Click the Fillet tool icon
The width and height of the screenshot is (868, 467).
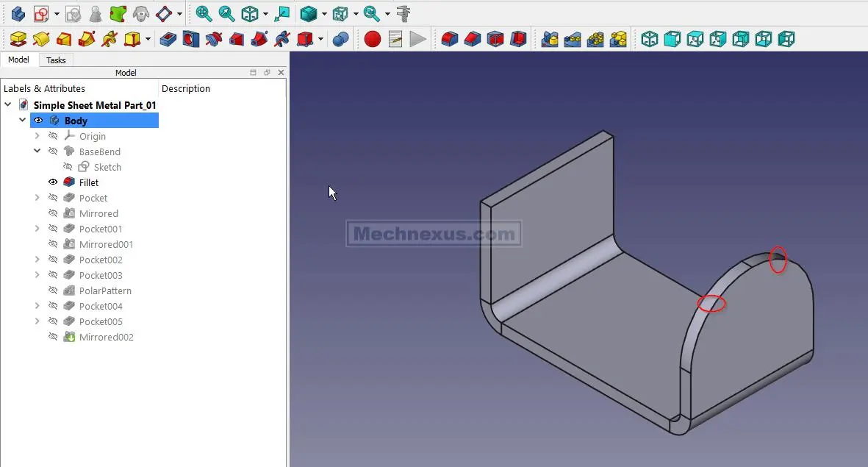(450, 39)
